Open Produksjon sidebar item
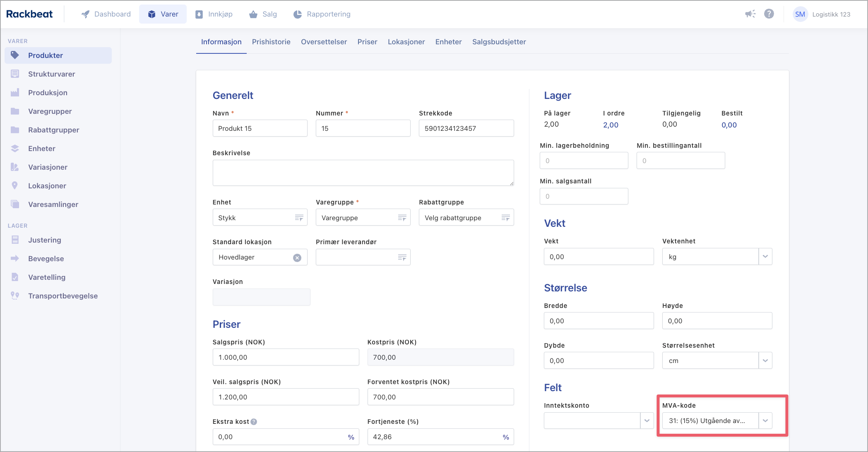The width and height of the screenshot is (868, 452). click(x=48, y=93)
